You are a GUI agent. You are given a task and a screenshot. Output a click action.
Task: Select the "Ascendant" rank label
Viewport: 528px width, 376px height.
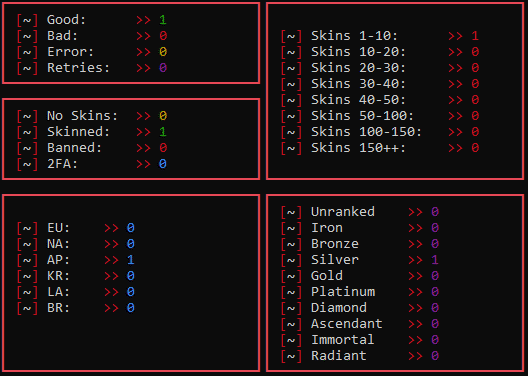coord(347,324)
